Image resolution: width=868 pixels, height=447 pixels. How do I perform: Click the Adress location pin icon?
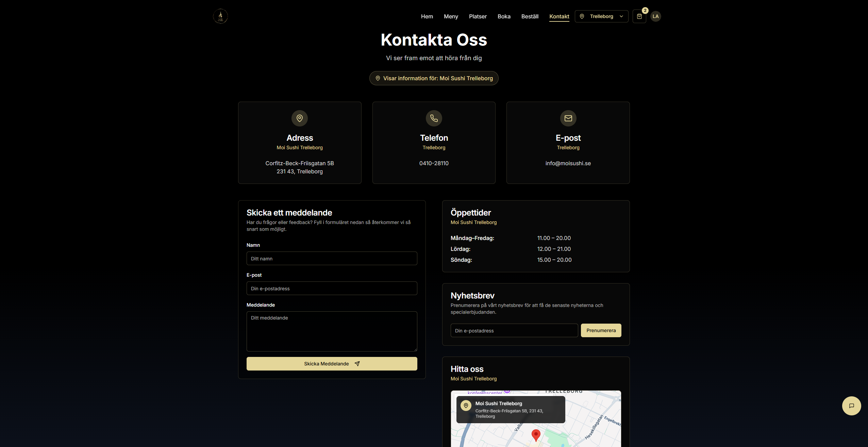[x=300, y=118]
